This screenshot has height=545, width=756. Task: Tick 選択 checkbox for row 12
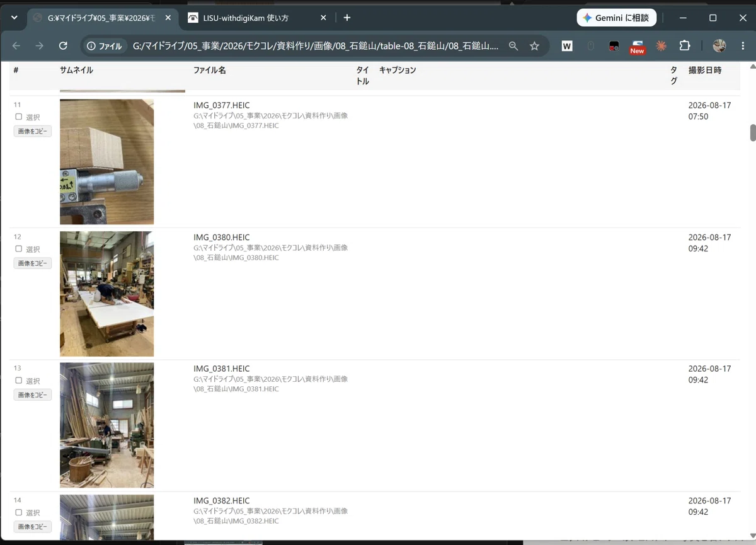click(18, 249)
